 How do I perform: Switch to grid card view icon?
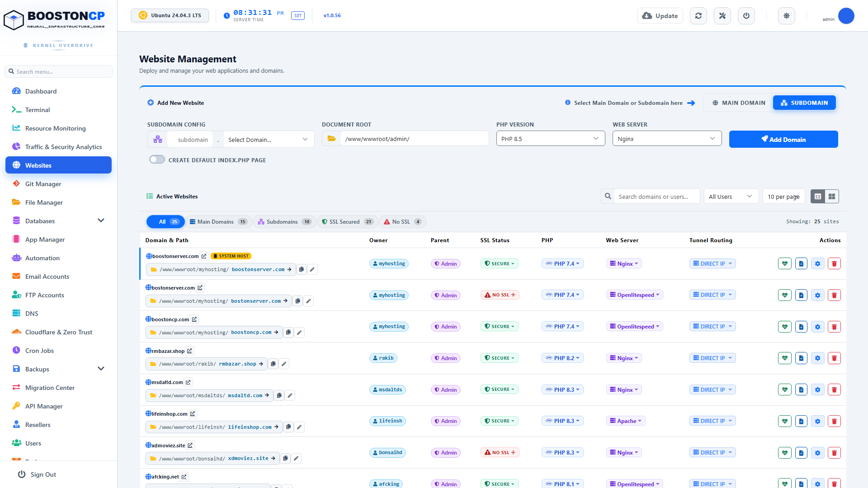point(832,197)
